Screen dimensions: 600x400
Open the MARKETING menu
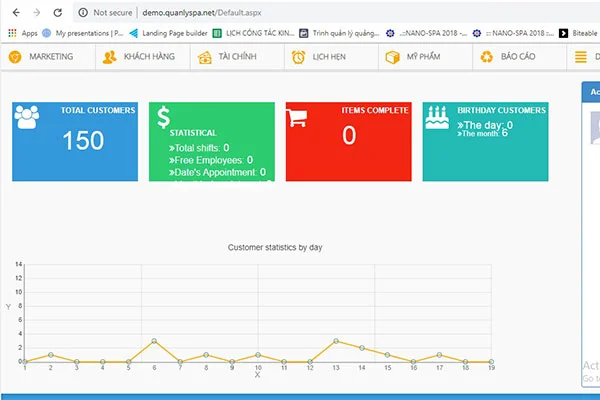coord(50,57)
